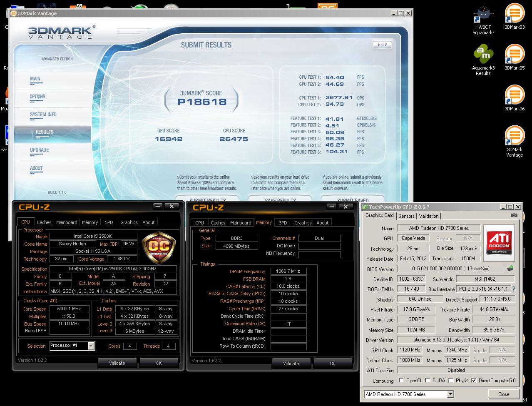The height and width of the screenshot is (406, 532).
Task: Toggle the PhysX checkbox
Action: point(451,380)
